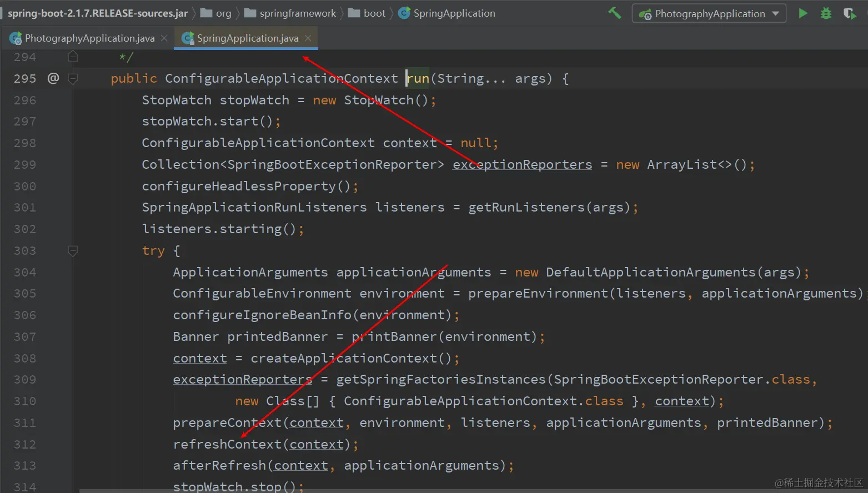The width and height of the screenshot is (868, 493).
Task: Click the @ gutter icon on line 295
Action: click(x=53, y=78)
